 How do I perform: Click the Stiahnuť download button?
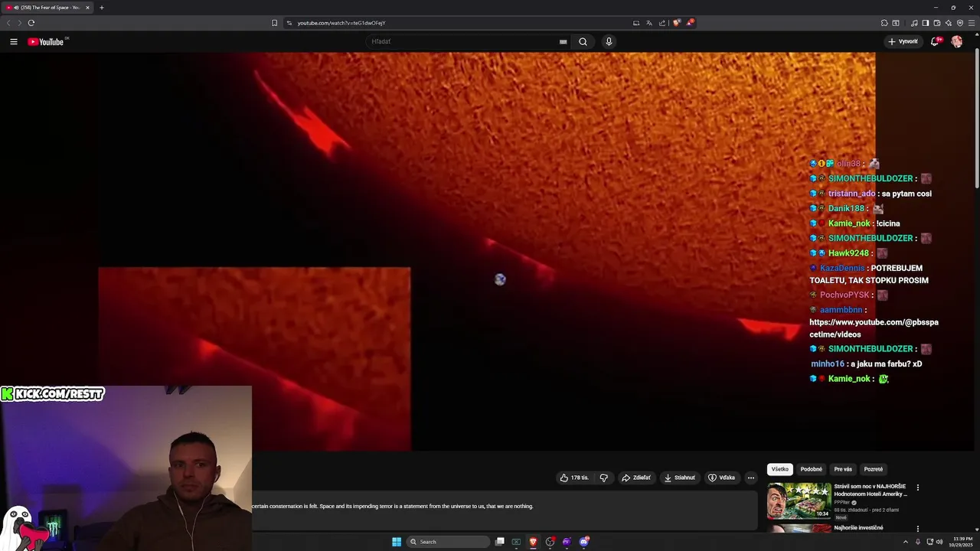(680, 478)
